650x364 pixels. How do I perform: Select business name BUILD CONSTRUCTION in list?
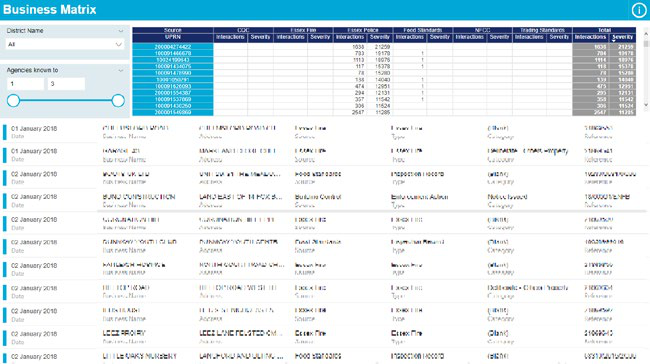tap(139, 197)
